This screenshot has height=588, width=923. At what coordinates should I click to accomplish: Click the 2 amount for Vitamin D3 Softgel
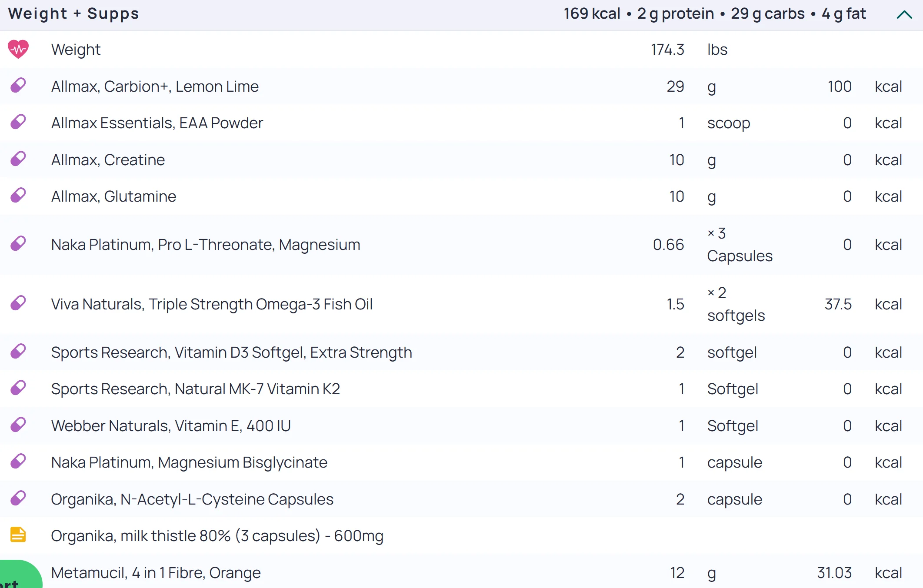click(680, 352)
